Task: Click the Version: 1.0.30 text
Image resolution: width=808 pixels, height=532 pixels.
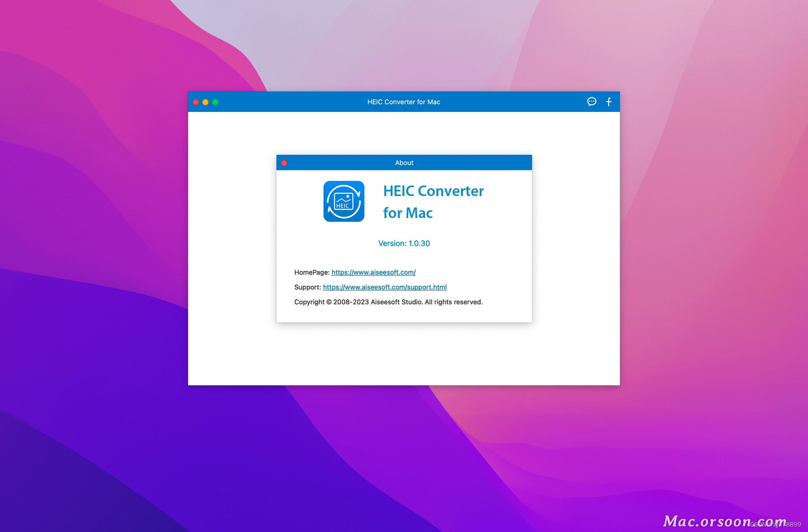Action: (x=404, y=243)
